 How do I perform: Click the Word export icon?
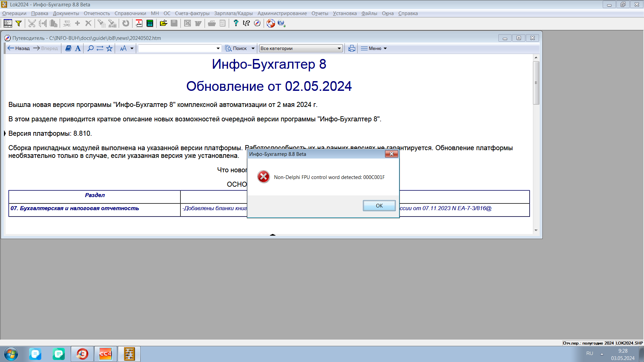coord(198,23)
